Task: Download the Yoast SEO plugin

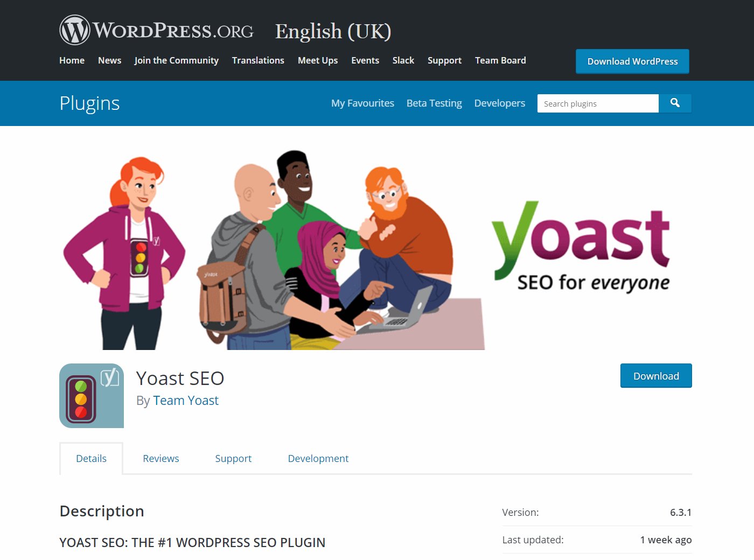Action: coord(655,376)
